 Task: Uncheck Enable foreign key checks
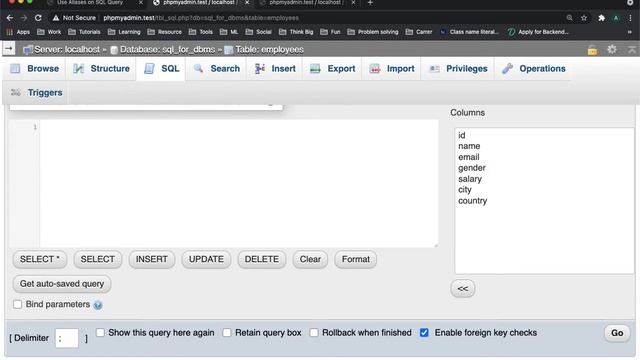tap(424, 333)
